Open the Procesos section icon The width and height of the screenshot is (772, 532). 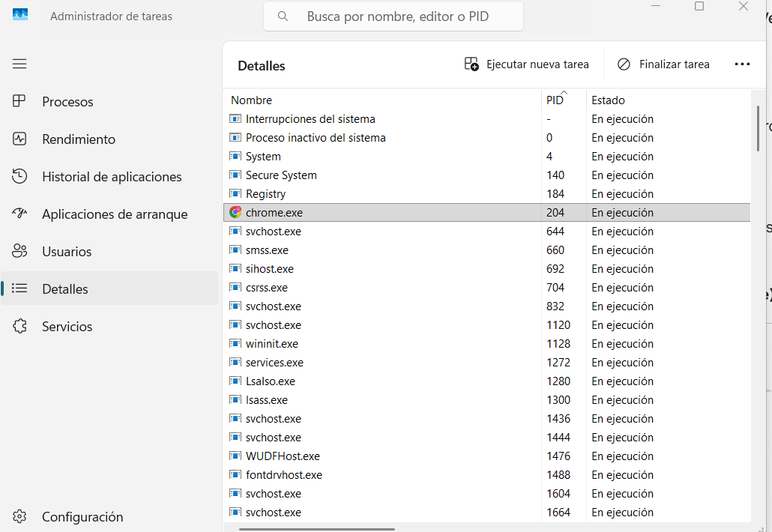pyautogui.click(x=19, y=101)
